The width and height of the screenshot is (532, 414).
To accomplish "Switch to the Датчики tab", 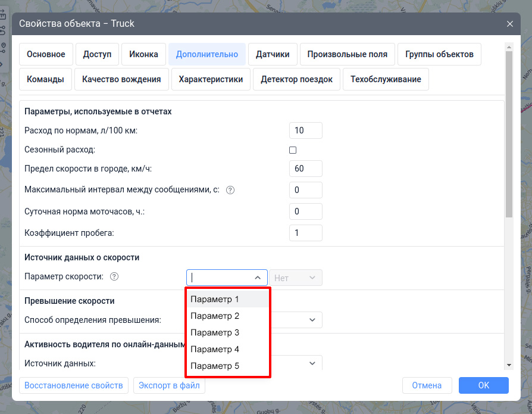I will 273,54.
